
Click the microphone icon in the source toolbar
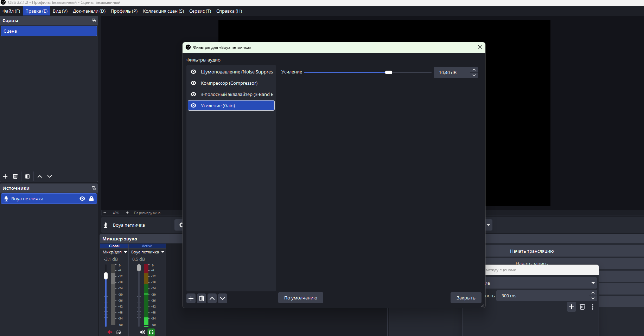pyautogui.click(x=106, y=225)
